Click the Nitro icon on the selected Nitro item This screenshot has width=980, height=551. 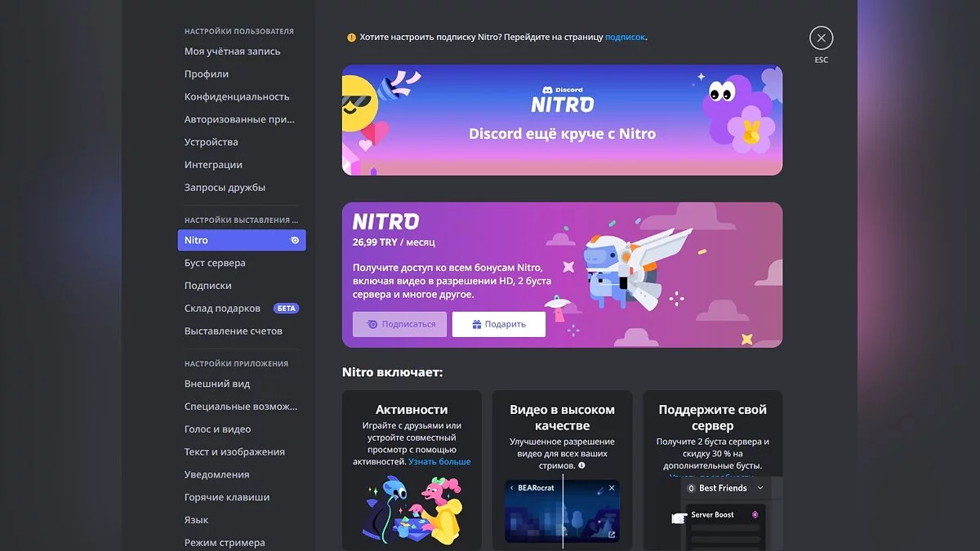(295, 240)
